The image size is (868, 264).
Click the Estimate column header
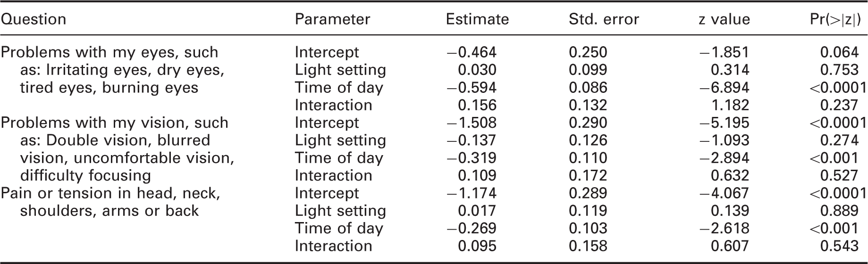477,19
